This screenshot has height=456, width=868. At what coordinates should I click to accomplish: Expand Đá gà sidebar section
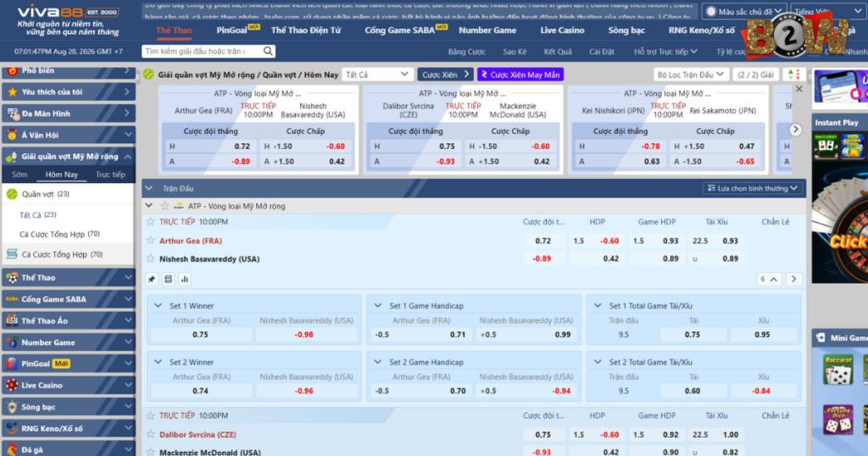(69, 449)
